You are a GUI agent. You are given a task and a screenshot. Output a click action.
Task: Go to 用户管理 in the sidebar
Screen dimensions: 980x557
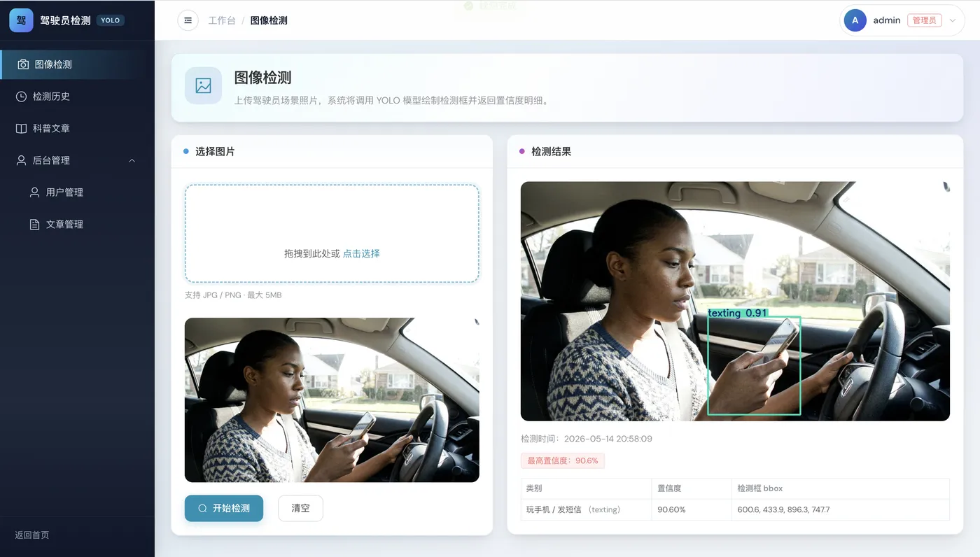click(64, 192)
